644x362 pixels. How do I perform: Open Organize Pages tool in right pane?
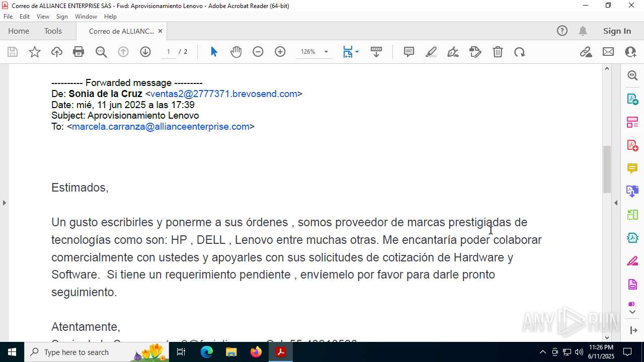click(632, 122)
